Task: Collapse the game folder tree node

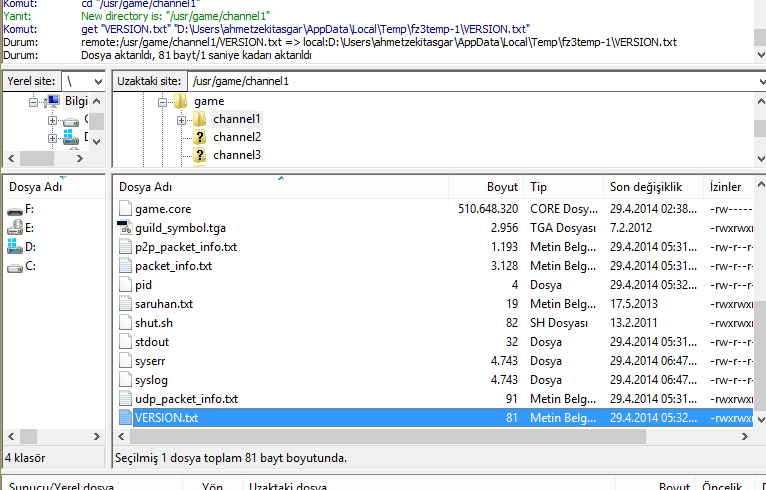Action: pos(164,101)
